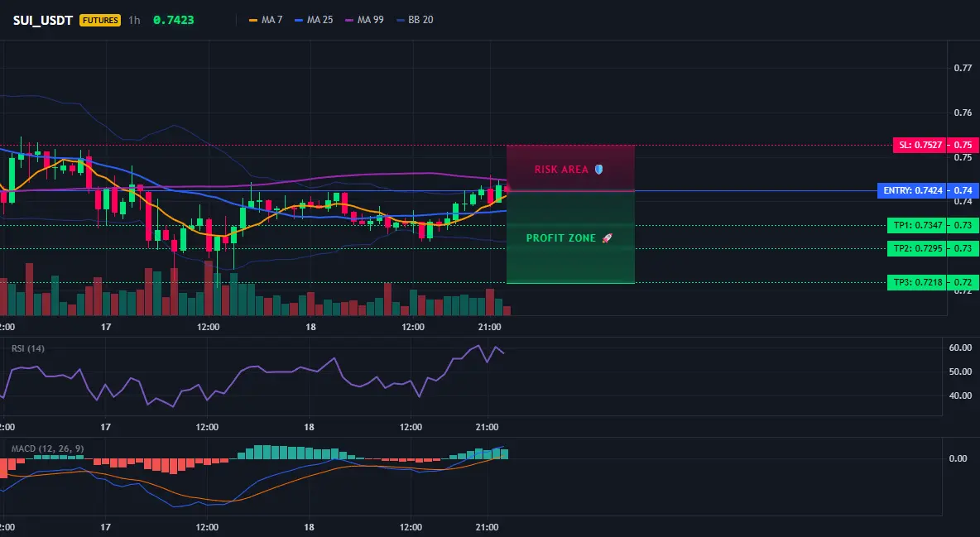Image resolution: width=980 pixels, height=537 pixels.
Task: Click the 18 date label under RSI panel
Action: pos(309,427)
